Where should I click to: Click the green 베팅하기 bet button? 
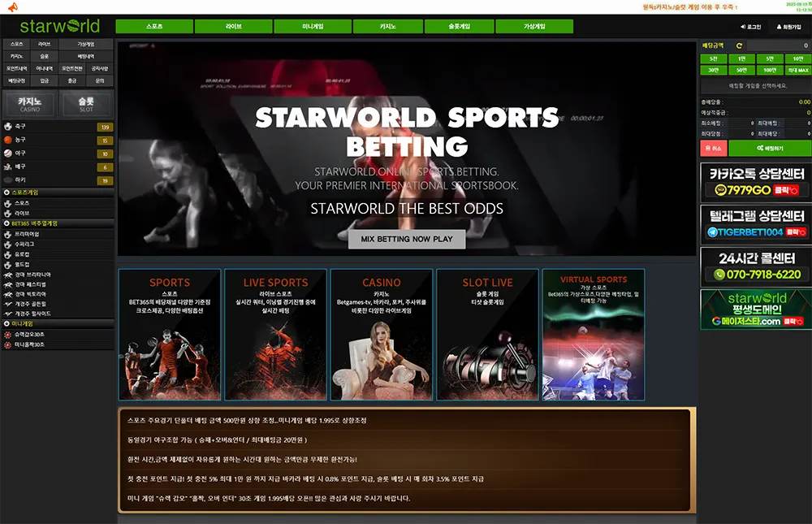pos(770,148)
